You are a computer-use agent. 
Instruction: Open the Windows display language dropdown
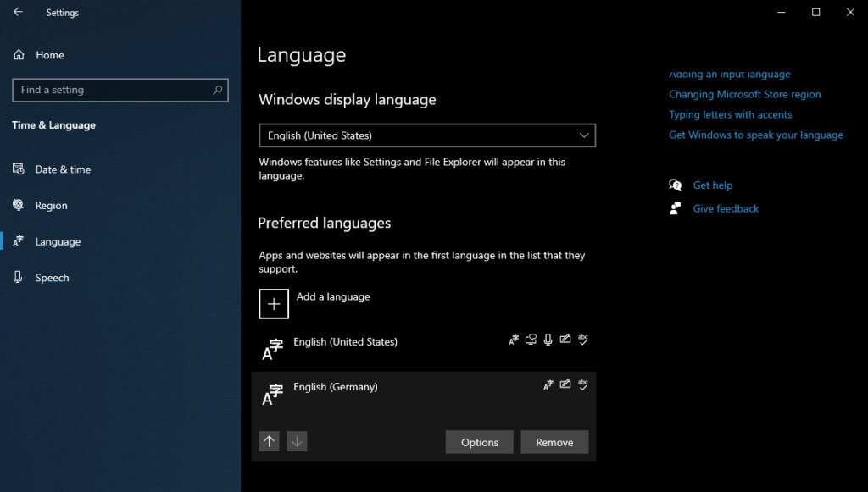pyautogui.click(x=426, y=135)
